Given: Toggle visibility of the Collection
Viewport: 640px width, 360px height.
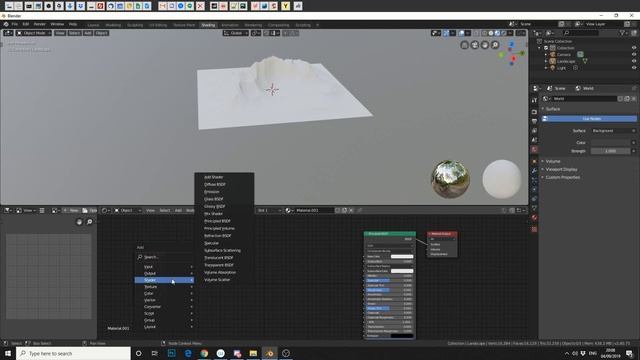Looking at the screenshot, I should [x=634, y=48].
